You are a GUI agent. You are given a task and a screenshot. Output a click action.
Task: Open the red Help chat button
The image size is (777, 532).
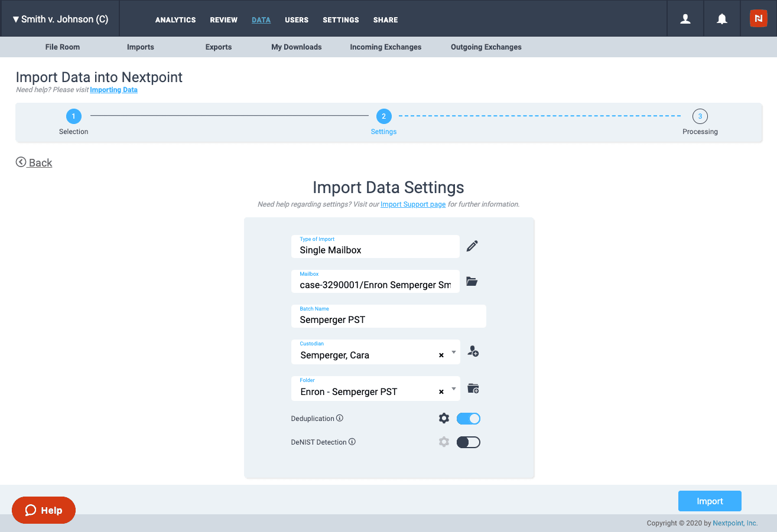(x=44, y=510)
